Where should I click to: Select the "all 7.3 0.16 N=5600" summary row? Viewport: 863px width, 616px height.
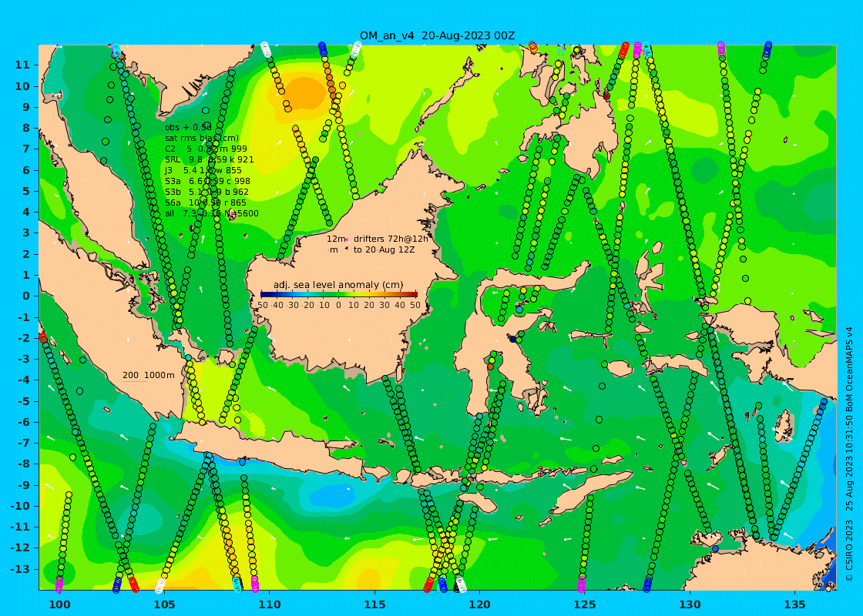(x=211, y=213)
